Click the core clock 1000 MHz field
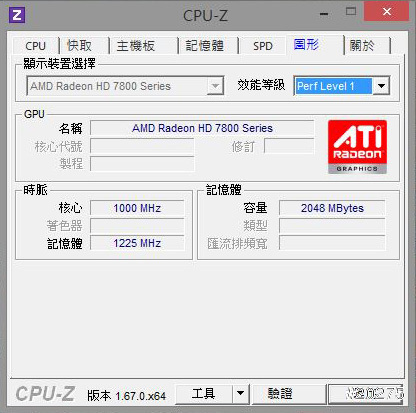Image resolution: width=416 pixels, height=413 pixels. pyautogui.click(x=137, y=208)
